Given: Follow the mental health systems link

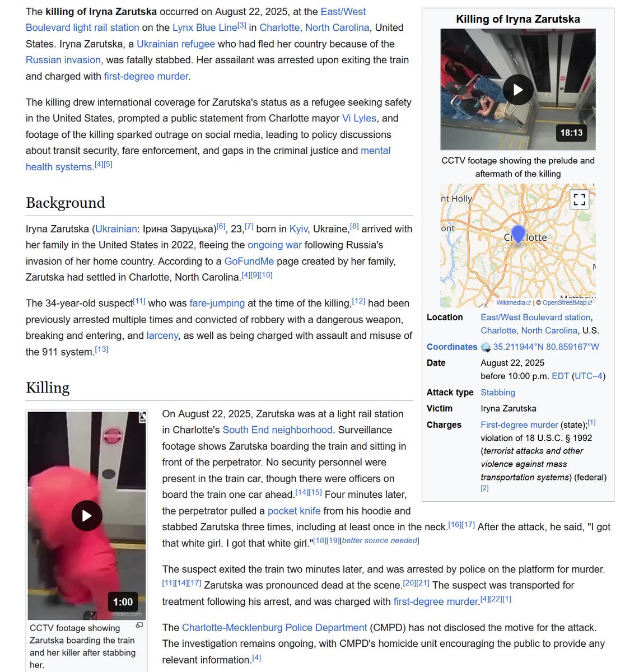Looking at the screenshot, I should 208,159.
